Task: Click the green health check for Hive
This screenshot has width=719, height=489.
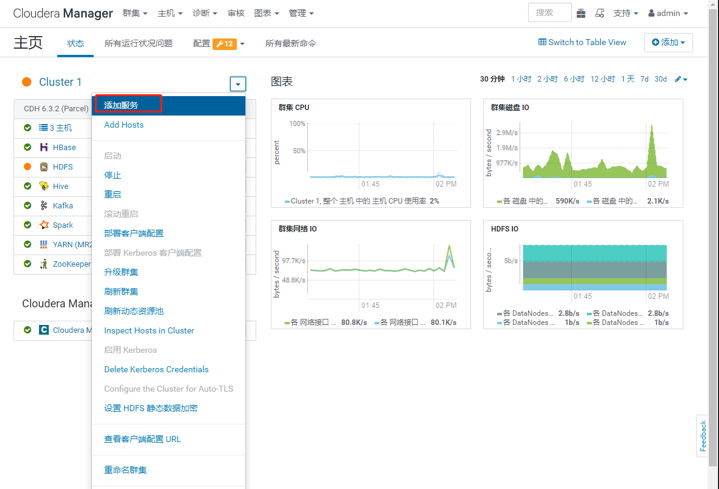Action: point(28,186)
